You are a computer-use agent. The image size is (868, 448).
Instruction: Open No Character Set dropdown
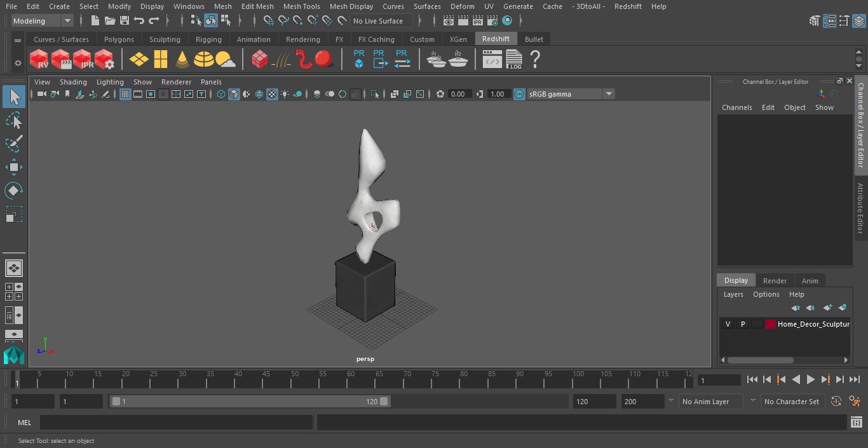point(794,402)
